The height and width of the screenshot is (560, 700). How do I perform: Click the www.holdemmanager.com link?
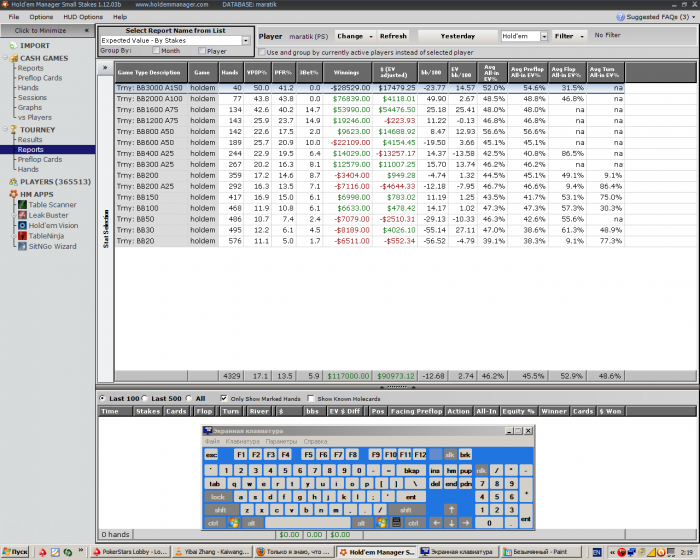point(172,4)
